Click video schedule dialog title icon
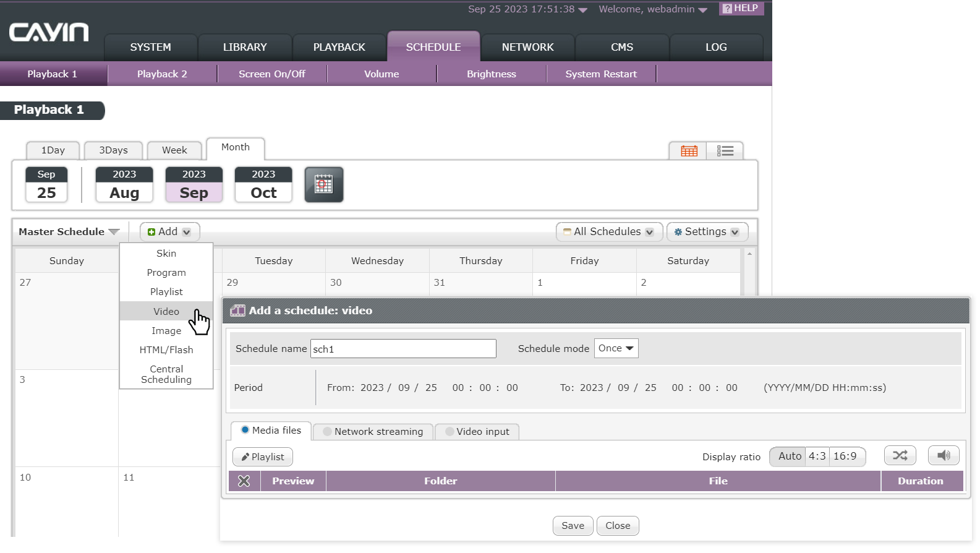 click(237, 311)
